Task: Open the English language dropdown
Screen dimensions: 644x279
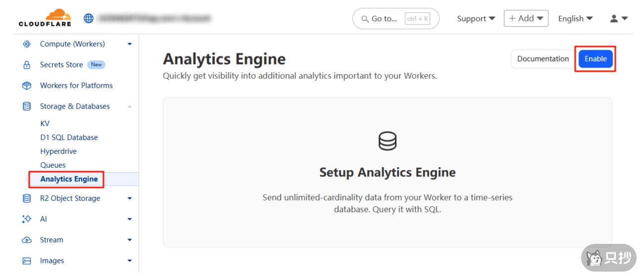Action: pos(575,18)
